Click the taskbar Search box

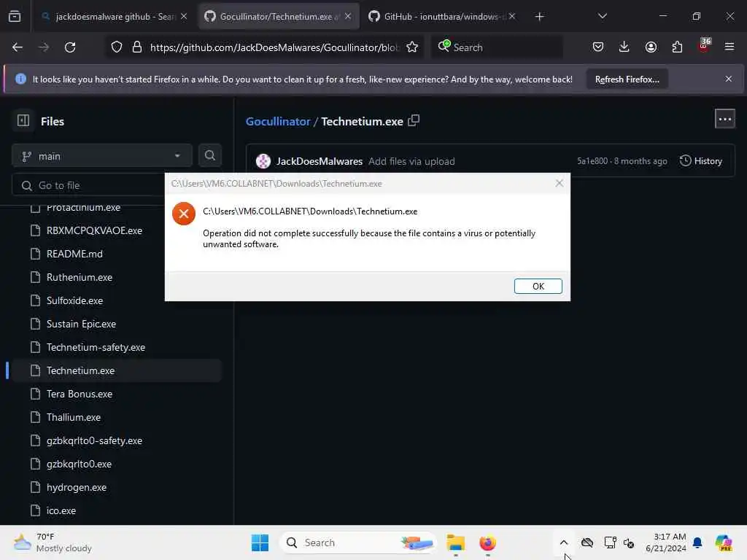pyautogui.click(x=358, y=542)
